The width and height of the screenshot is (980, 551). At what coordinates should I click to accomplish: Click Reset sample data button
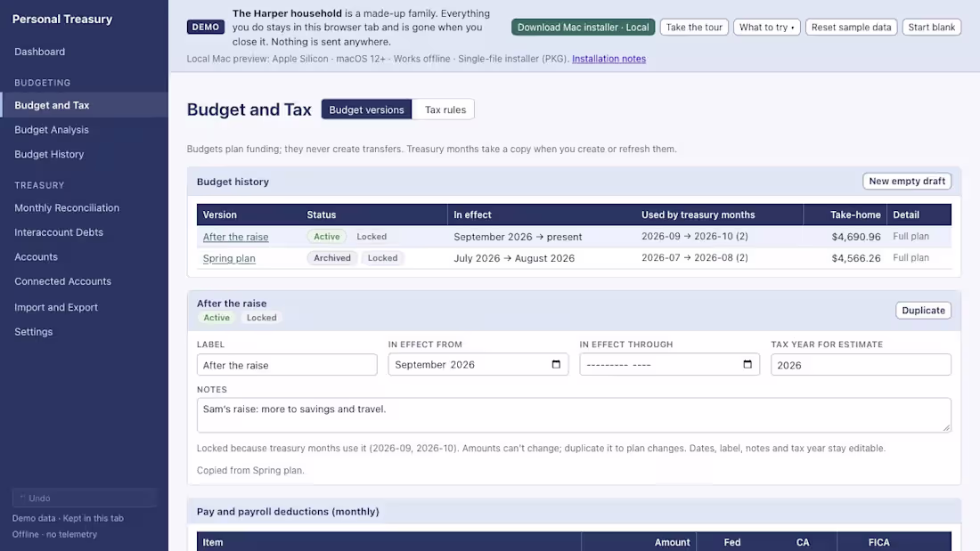click(x=851, y=27)
